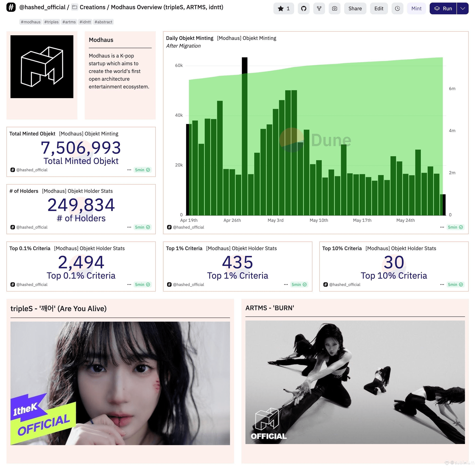Click the Share button
The image size is (476, 467).
355,9
